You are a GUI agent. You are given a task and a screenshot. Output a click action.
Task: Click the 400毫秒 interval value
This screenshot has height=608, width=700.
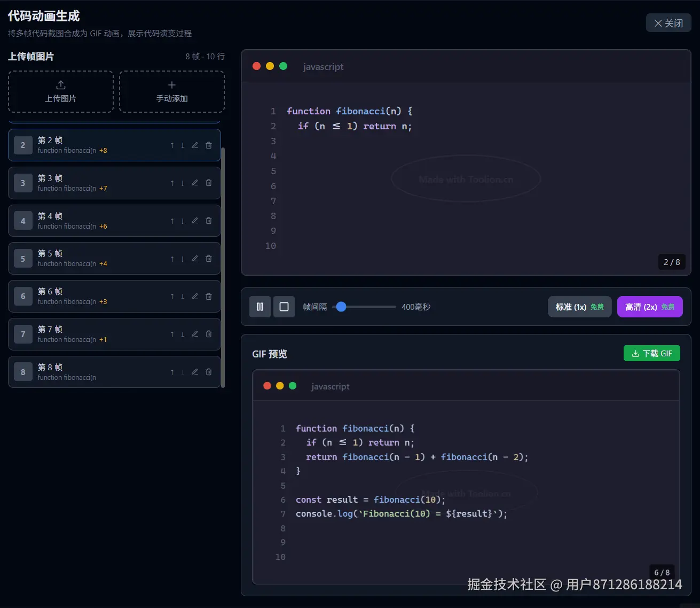(x=416, y=307)
